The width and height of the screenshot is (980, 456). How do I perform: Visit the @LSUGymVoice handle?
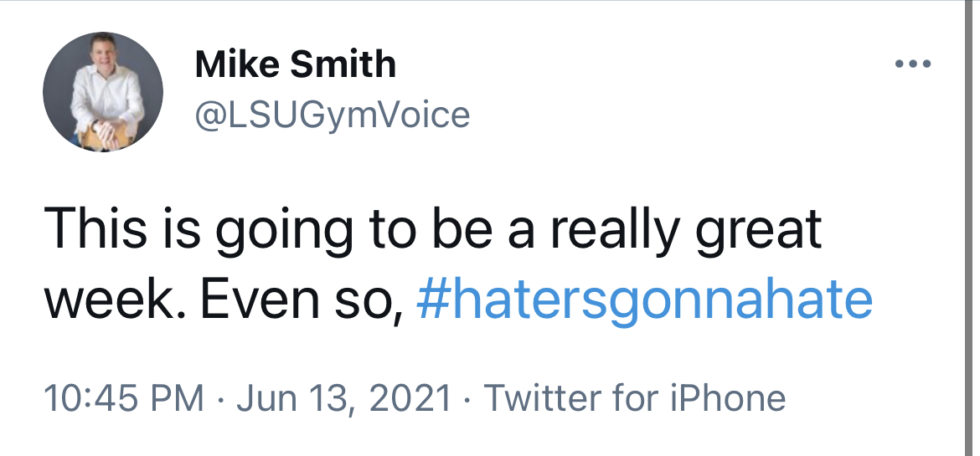coord(332,115)
